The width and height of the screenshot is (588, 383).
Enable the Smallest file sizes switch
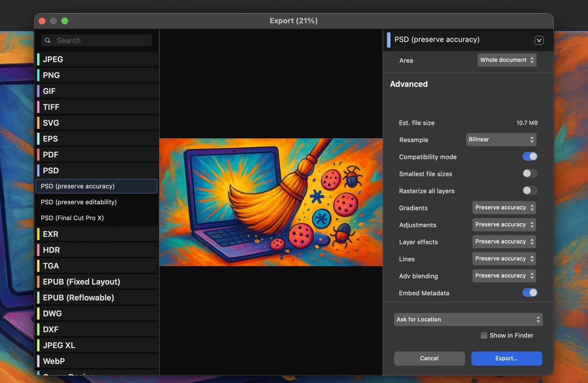530,173
